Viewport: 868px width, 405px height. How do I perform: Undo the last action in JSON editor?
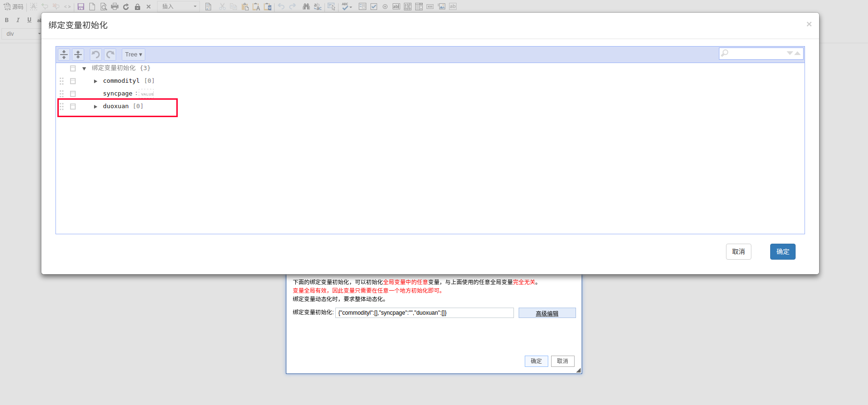(x=95, y=55)
